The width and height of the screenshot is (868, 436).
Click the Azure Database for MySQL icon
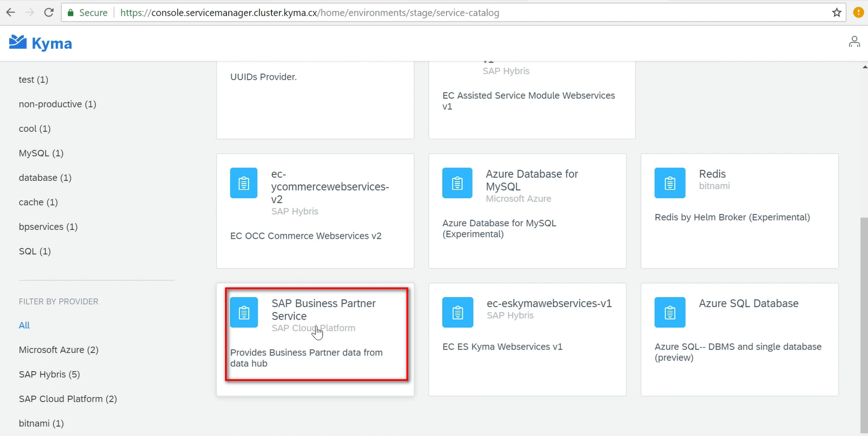[x=457, y=183]
